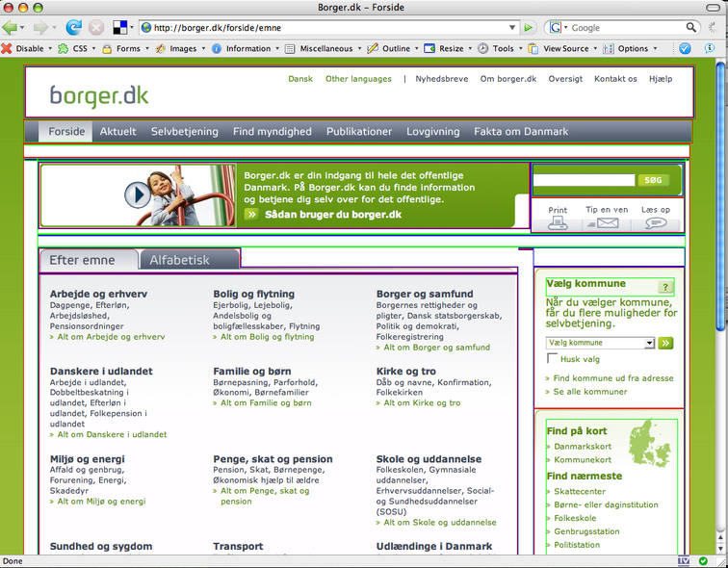Click the Denmark map image in Find på kort
The height and width of the screenshot is (568, 728).
[650, 442]
